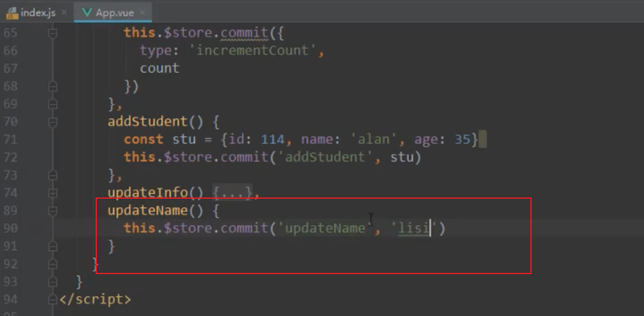Screen dimensions: 644x316
Task: Click line number 65 in the gutter
Action: (11, 33)
